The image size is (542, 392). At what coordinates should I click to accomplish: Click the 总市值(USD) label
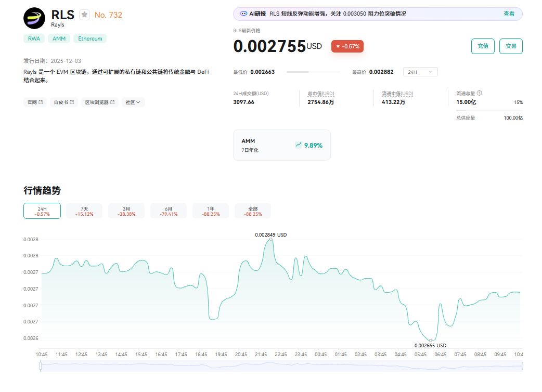(x=321, y=94)
